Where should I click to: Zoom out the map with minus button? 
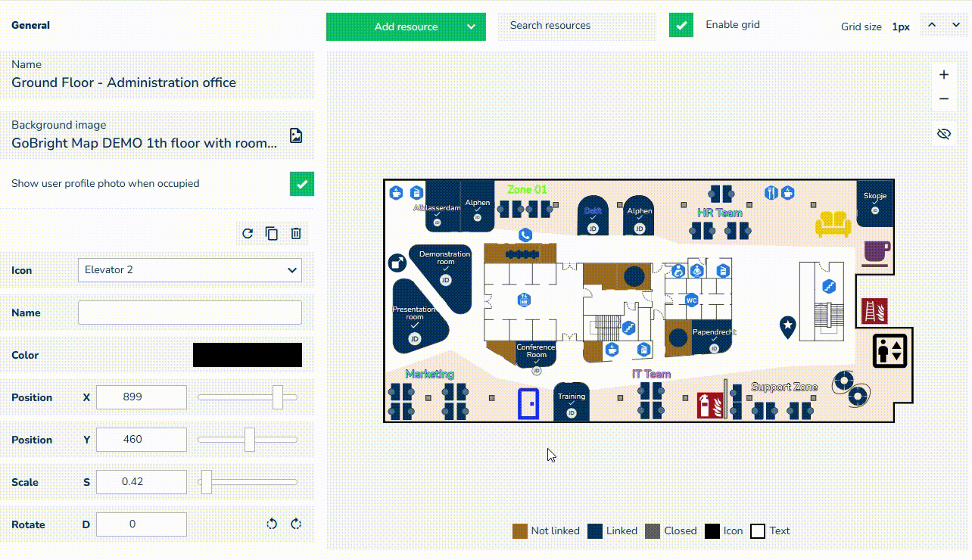point(943,99)
